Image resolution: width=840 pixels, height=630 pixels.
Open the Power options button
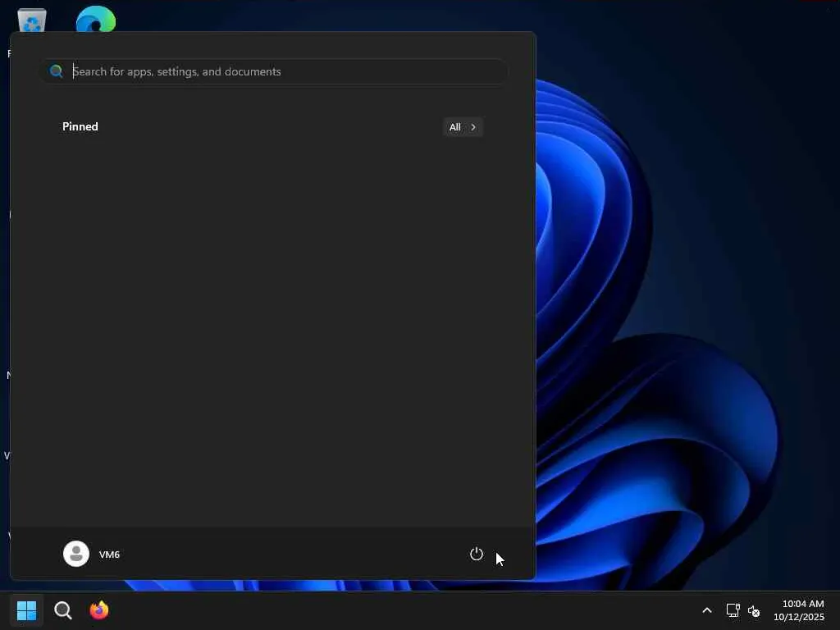pos(477,554)
